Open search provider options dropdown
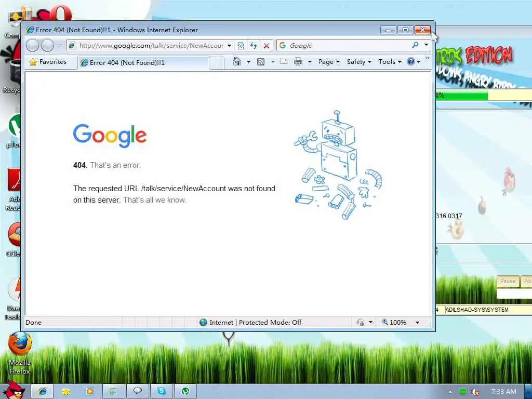 [x=426, y=45]
